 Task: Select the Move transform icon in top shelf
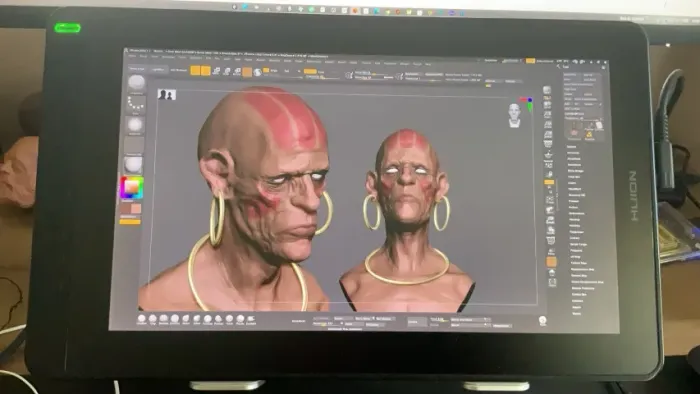pyautogui.click(x=216, y=71)
